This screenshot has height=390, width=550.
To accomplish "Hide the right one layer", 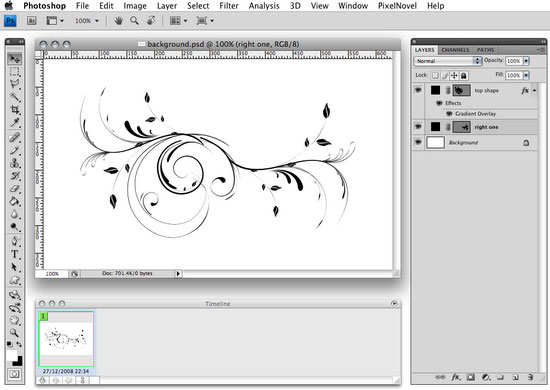I will tap(418, 127).
